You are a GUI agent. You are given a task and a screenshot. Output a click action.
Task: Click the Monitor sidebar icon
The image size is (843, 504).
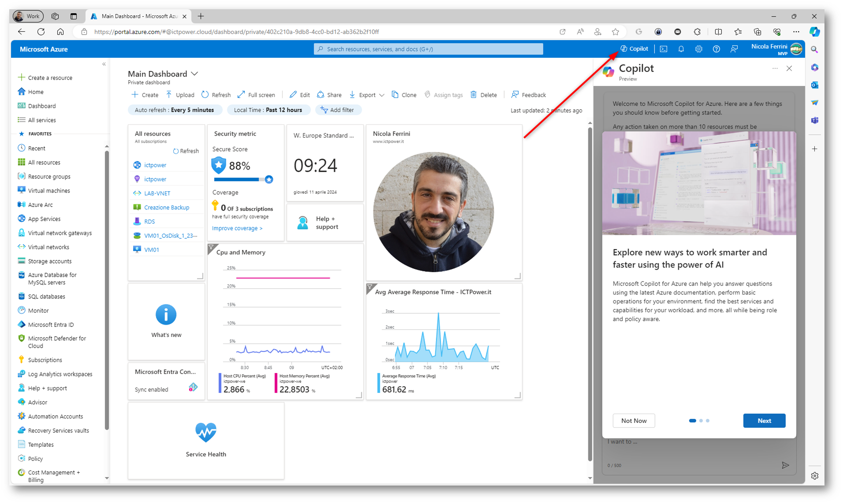coord(21,310)
